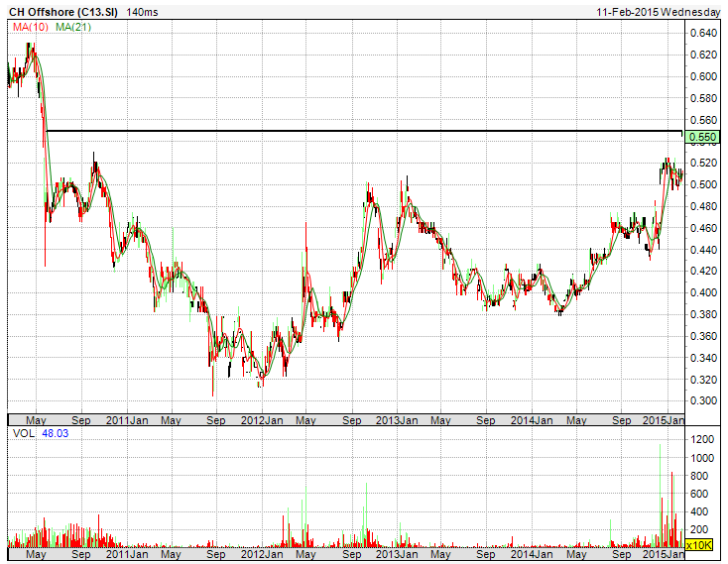This screenshot has height=564, width=728.
Task: Click 0.300 on the price axis
Action: tap(702, 400)
